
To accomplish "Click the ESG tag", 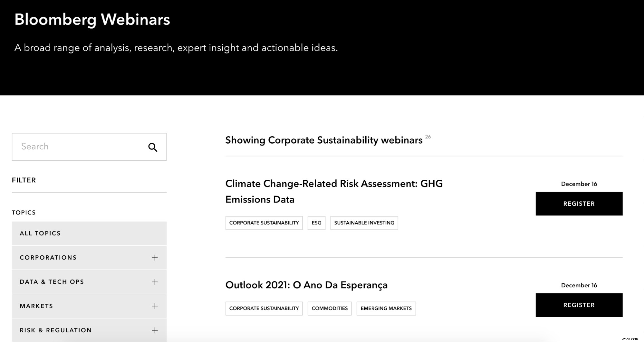I will pos(316,223).
